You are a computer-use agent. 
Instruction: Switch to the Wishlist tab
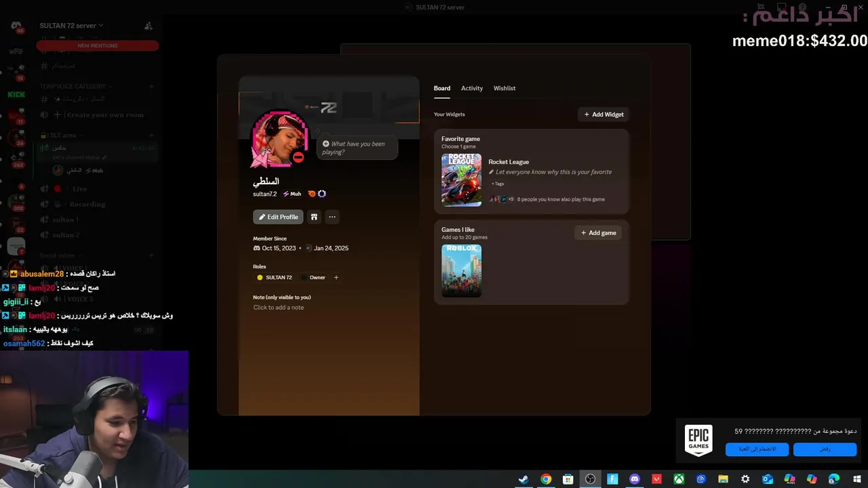505,88
